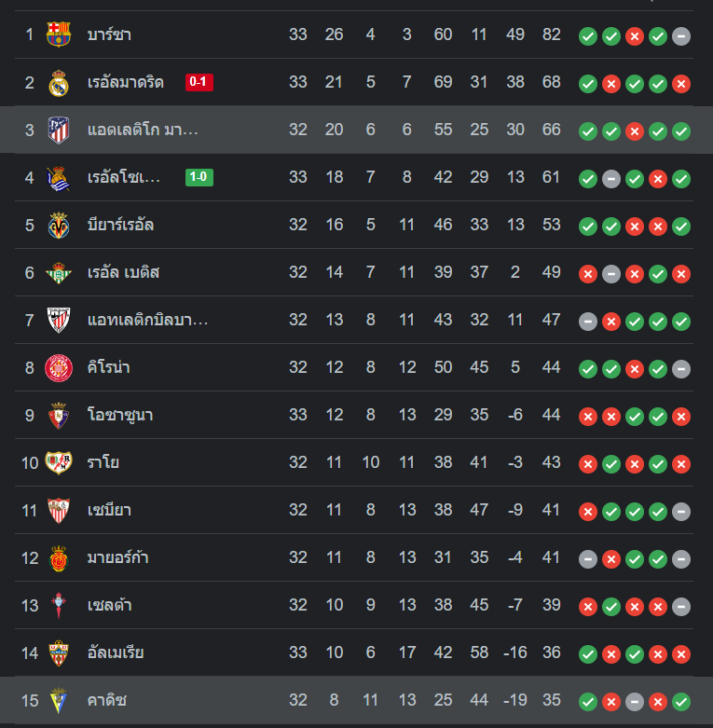Click the Real Madrid crest icon
This screenshot has height=728, width=713.
59,83
